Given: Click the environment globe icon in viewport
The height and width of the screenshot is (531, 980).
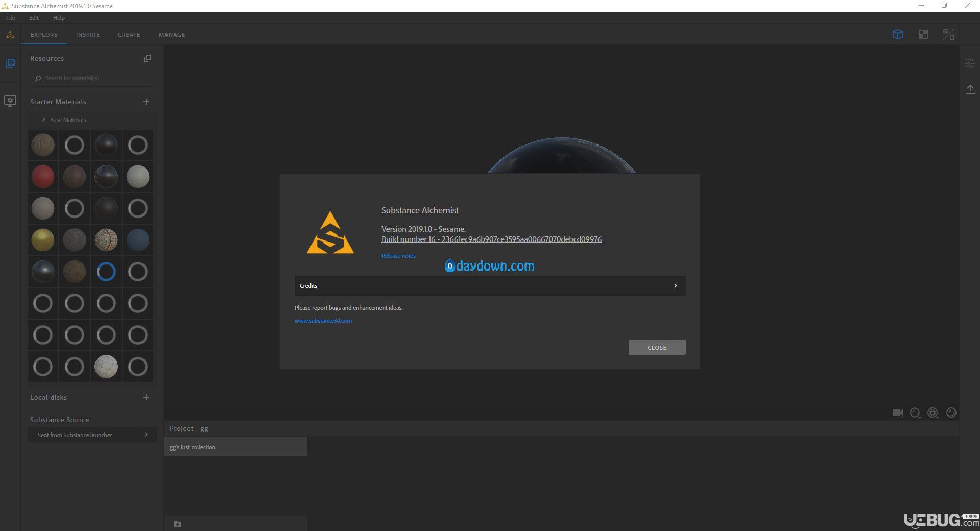Looking at the screenshot, I should [933, 413].
